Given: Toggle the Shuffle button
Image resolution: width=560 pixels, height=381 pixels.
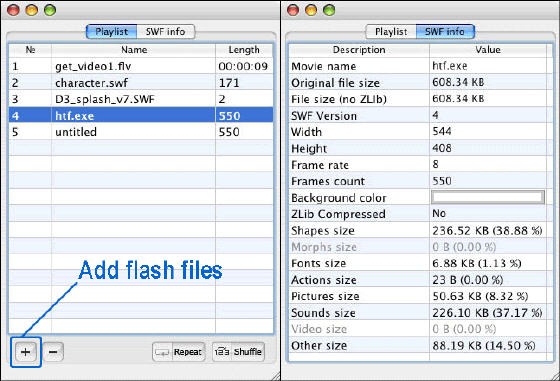Looking at the screenshot, I should tap(239, 352).
